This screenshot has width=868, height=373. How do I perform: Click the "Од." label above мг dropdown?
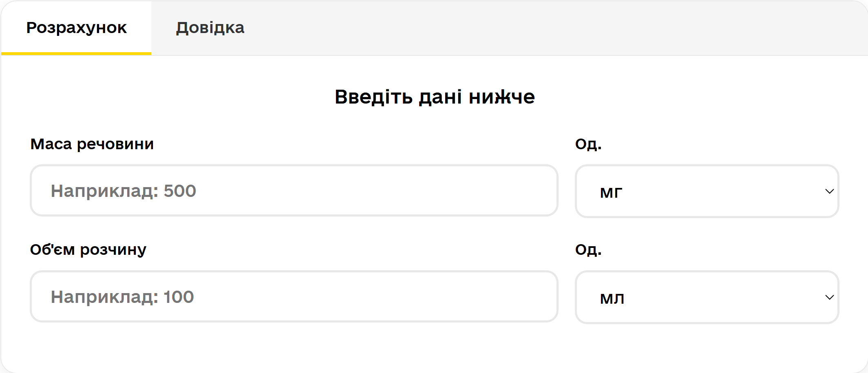588,144
